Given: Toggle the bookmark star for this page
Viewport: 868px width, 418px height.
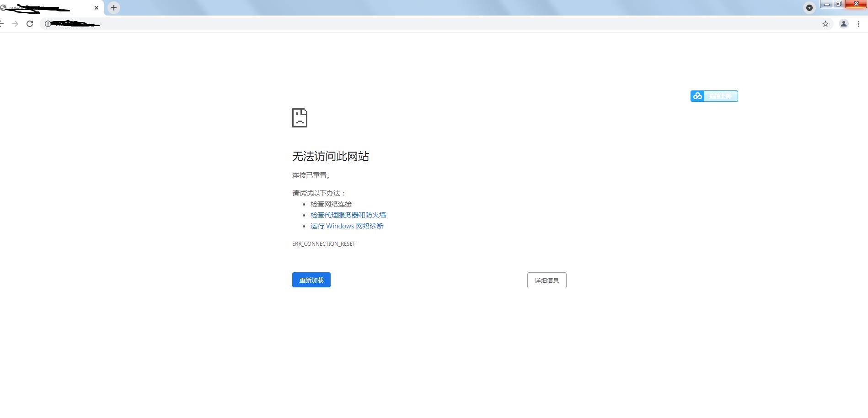Looking at the screenshot, I should coord(825,24).
